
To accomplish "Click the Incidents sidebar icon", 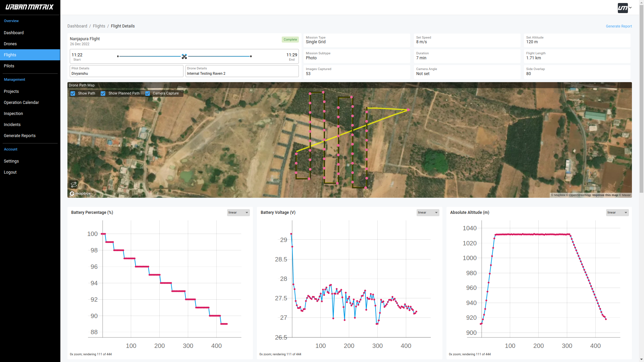I will [x=12, y=124].
